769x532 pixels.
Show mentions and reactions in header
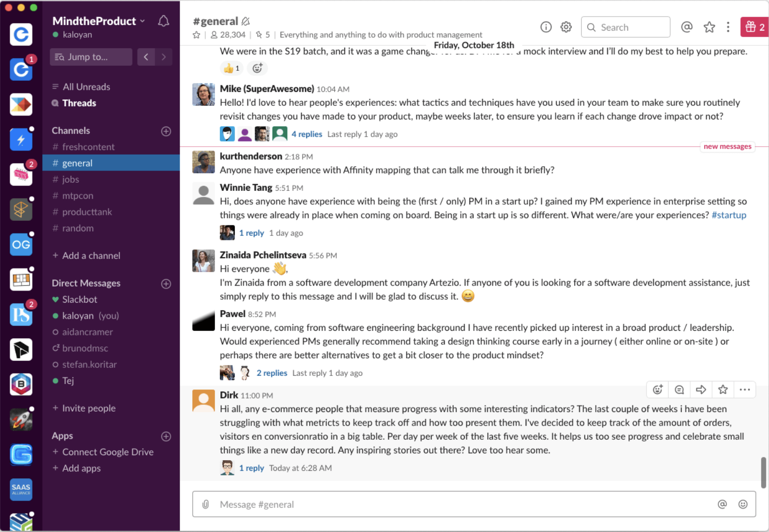[x=687, y=27]
